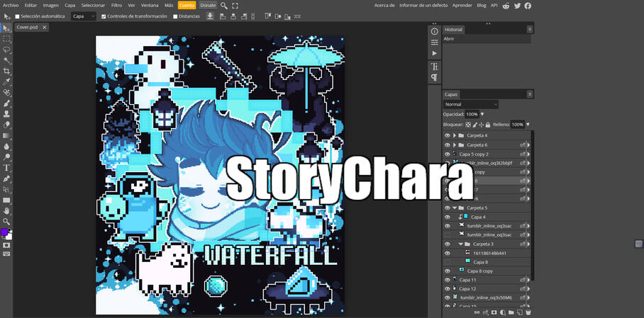Select the Hand pan tool
The width and height of the screenshot is (644, 318).
(7, 210)
